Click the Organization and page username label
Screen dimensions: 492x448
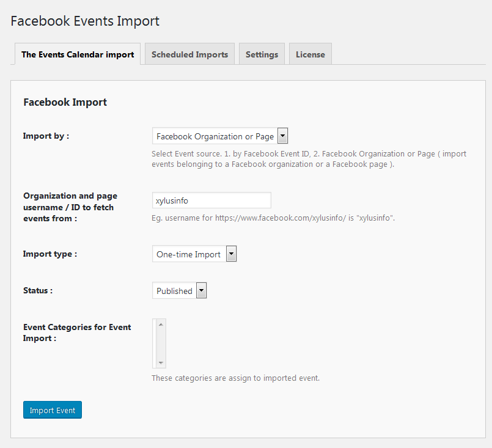[x=70, y=207]
